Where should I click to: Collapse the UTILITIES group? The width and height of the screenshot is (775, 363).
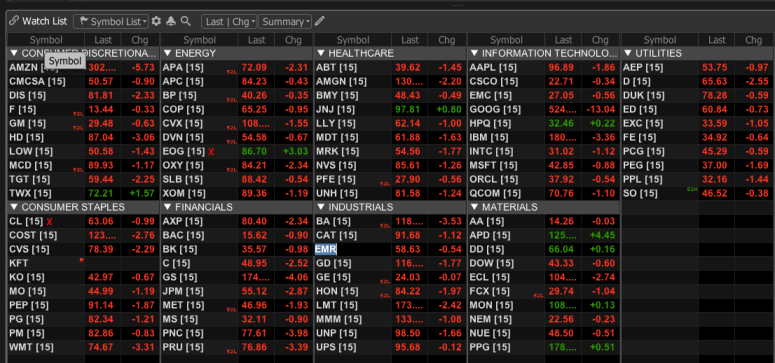point(628,53)
